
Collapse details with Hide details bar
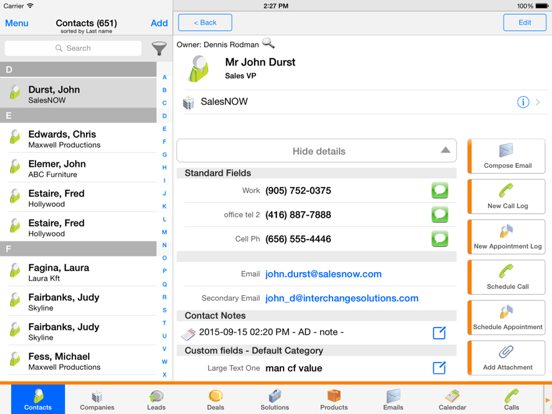pos(316,151)
